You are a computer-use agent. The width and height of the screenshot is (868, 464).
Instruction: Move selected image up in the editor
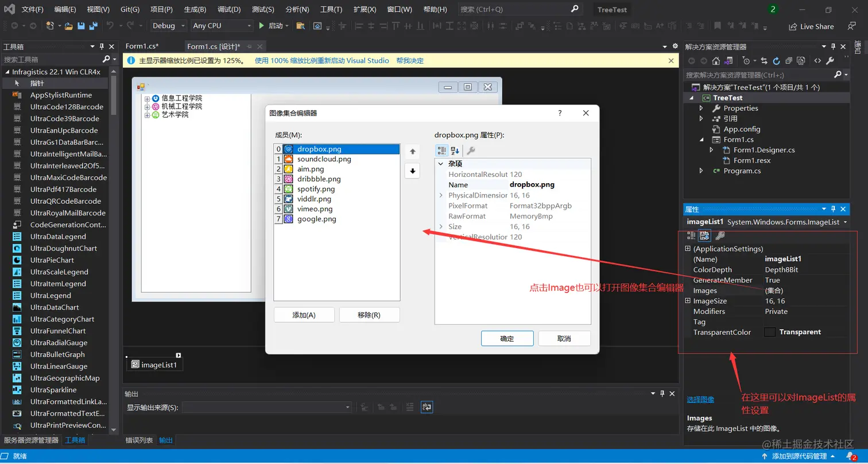pos(412,152)
